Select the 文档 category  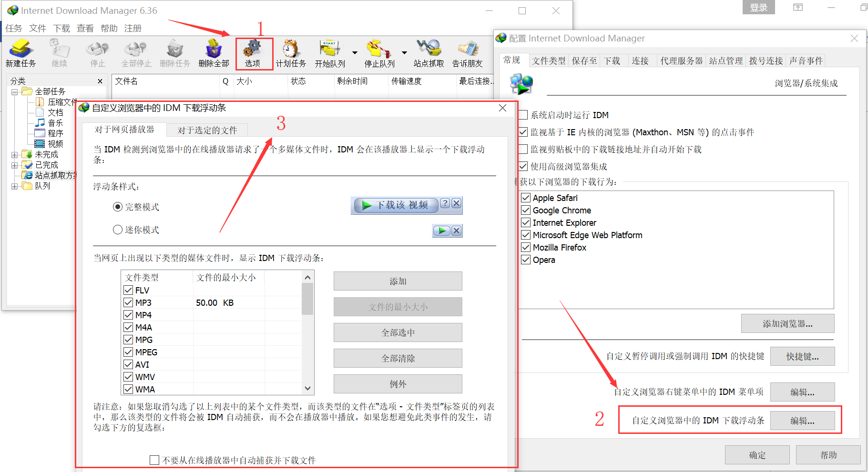[x=50, y=112]
